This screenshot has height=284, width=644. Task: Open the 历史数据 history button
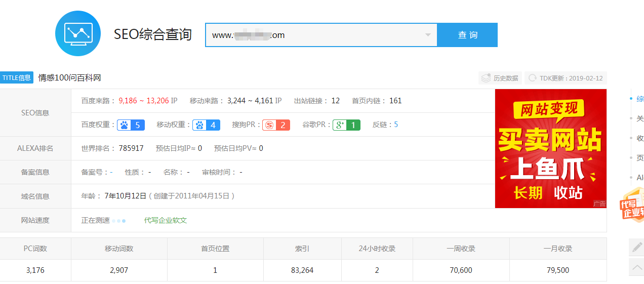[x=500, y=78]
